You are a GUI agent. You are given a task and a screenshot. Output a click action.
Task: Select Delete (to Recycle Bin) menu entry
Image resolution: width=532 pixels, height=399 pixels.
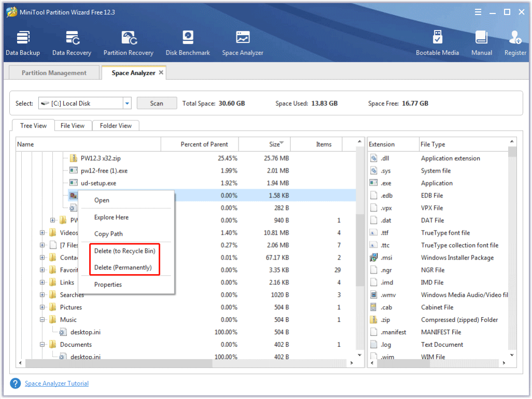coord(124,251)
